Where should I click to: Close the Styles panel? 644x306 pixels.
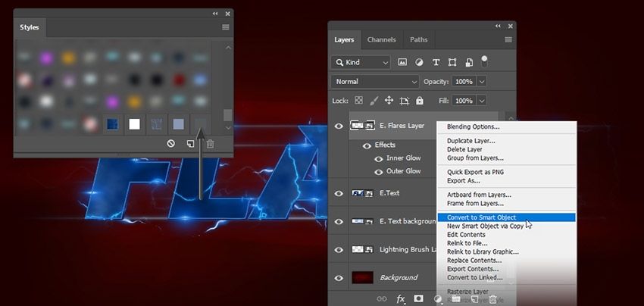[x=227, y=14]
